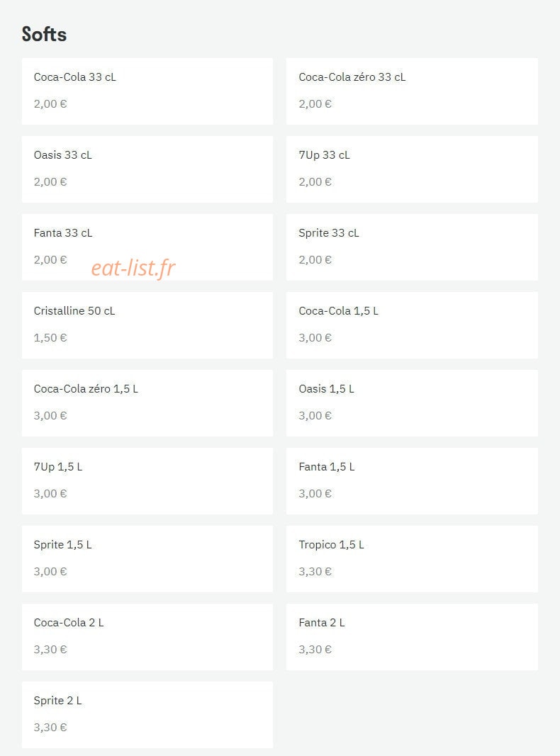
Task: Click the 1,50 € Cristalline price
Action: tap(50, 337)
